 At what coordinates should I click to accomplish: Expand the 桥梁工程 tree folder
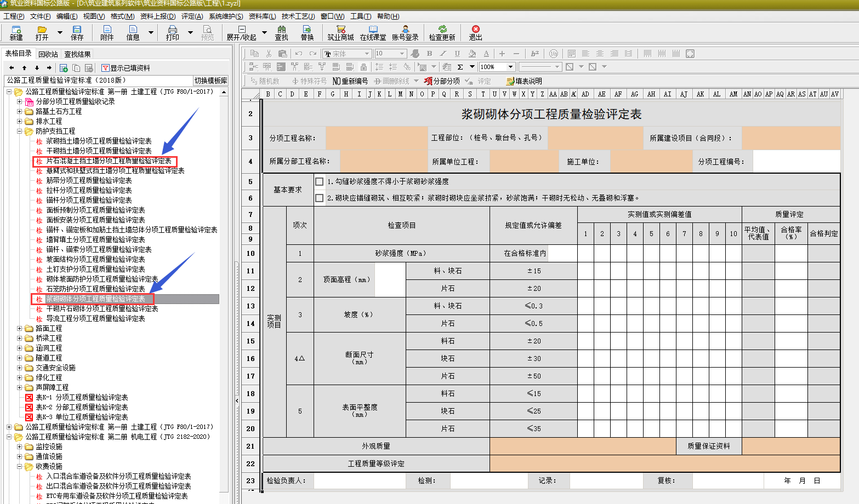click(20, 339)
